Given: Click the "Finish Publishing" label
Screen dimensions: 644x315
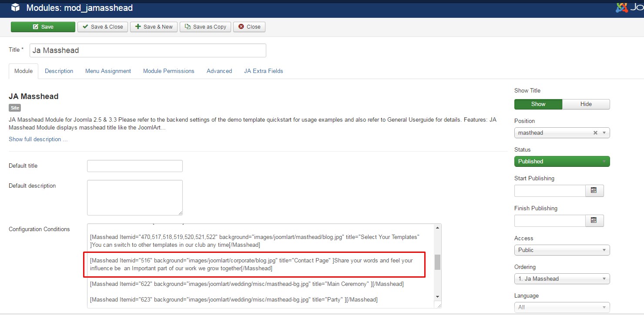Looking at the screenshot, I should pos(536,209).
